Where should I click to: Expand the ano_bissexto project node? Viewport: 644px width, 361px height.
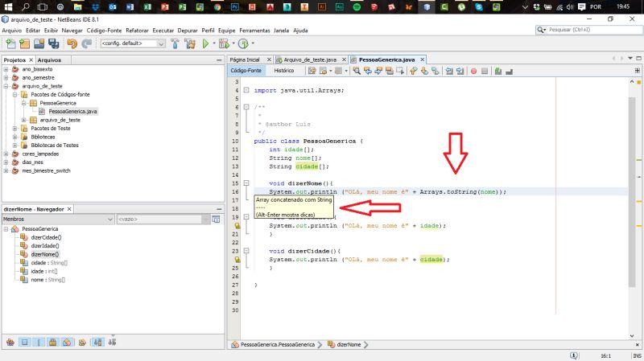coord(6,69)
